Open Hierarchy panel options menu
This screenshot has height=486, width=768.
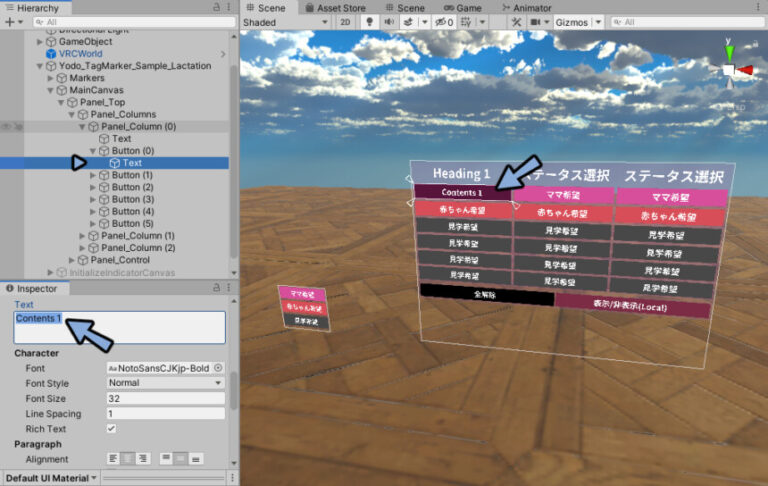click(228, 7)
